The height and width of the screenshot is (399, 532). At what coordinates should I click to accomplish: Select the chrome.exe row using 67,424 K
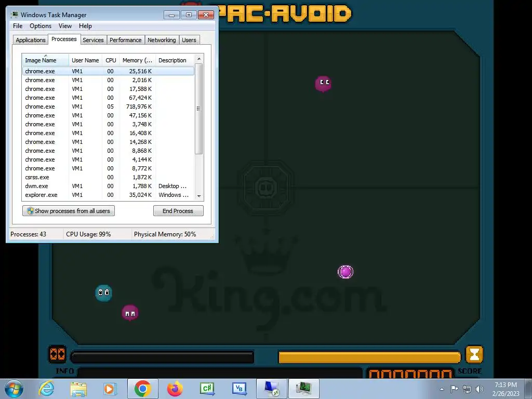pyautogui.click(x=108, y=98)
